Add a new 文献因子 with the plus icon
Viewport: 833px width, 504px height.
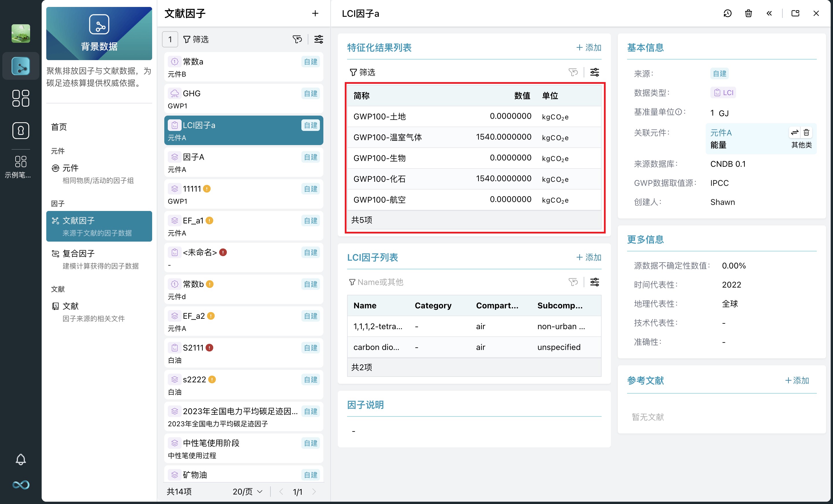point(315,14)
